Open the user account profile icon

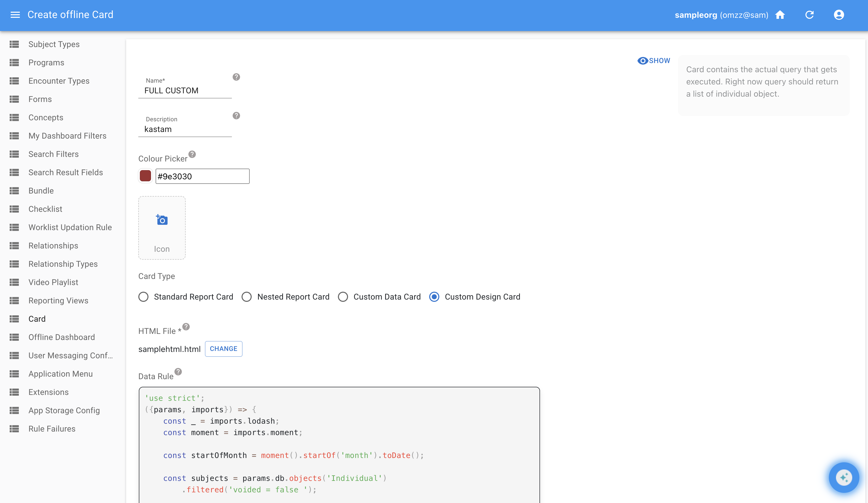pyautogui.click(x=839, y=15)
